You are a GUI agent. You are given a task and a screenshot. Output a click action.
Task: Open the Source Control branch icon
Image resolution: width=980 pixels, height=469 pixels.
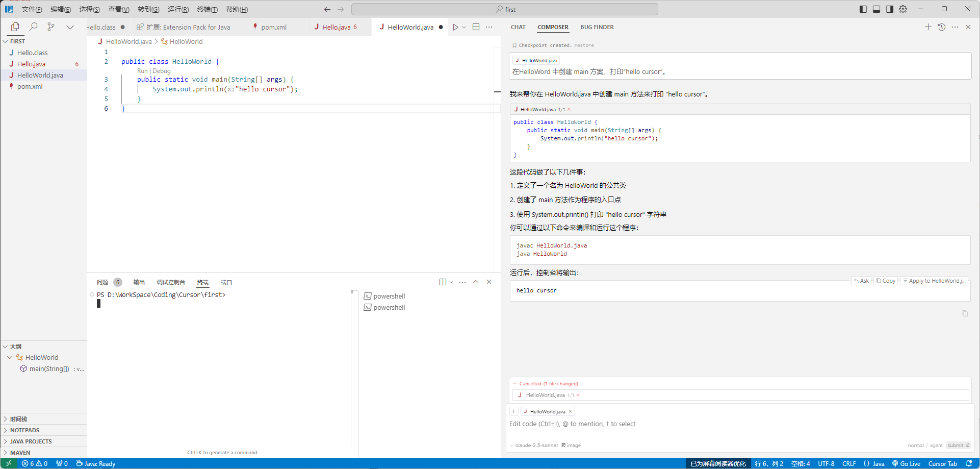point(51,27)
